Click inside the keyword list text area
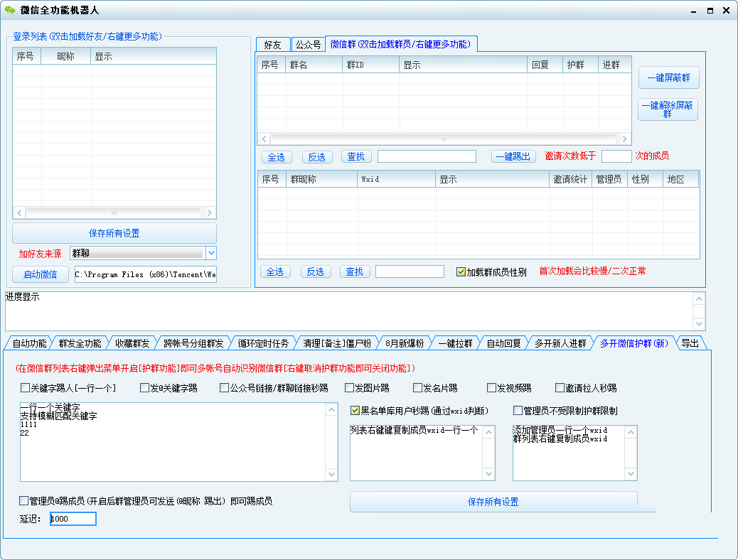This screenshot has height=560, width=738. 173,442
